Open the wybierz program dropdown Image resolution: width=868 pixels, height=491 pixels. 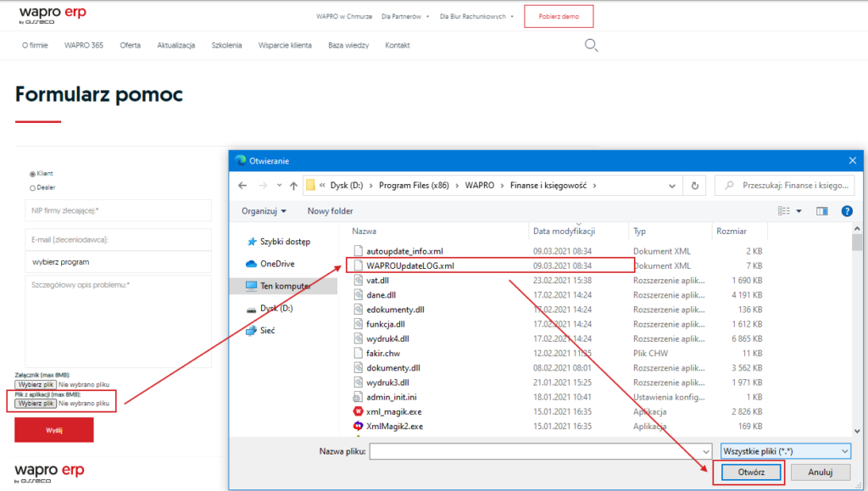pyautogui.click(x=118, y=262)
